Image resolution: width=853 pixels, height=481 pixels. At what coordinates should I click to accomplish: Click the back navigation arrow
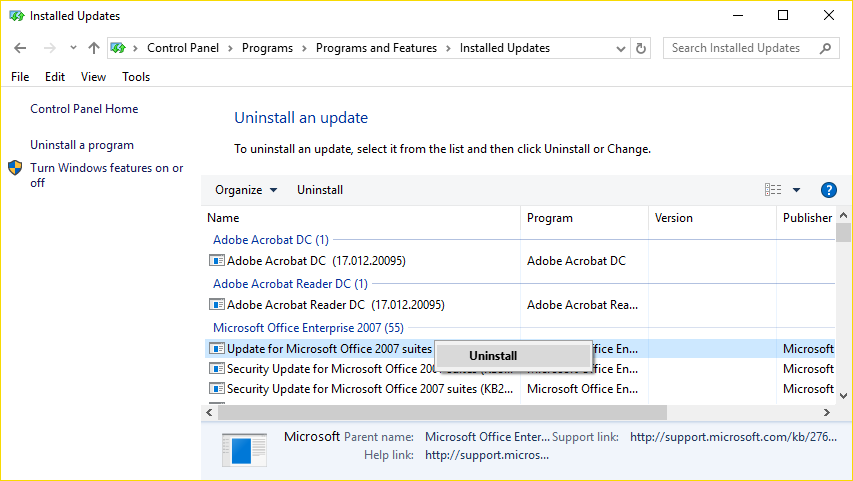pyautogui.click(x=20, y=48)
